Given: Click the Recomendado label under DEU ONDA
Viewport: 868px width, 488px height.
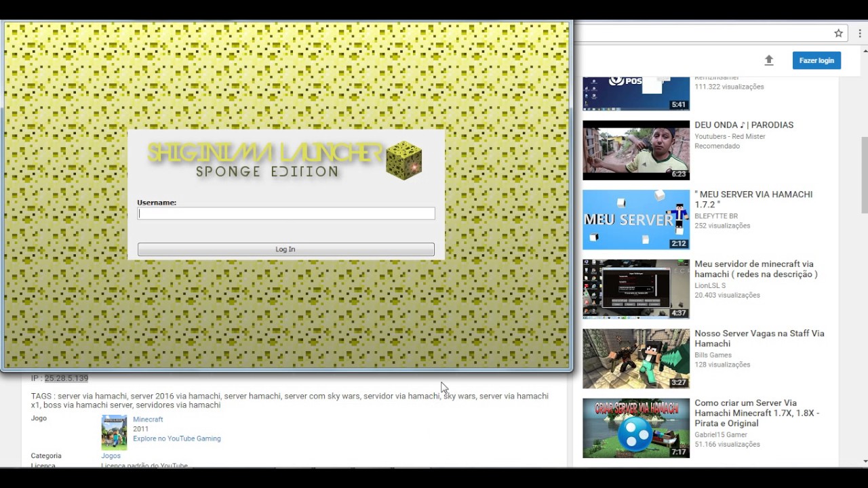Looking at the screenshot, I should pos(717,146).
